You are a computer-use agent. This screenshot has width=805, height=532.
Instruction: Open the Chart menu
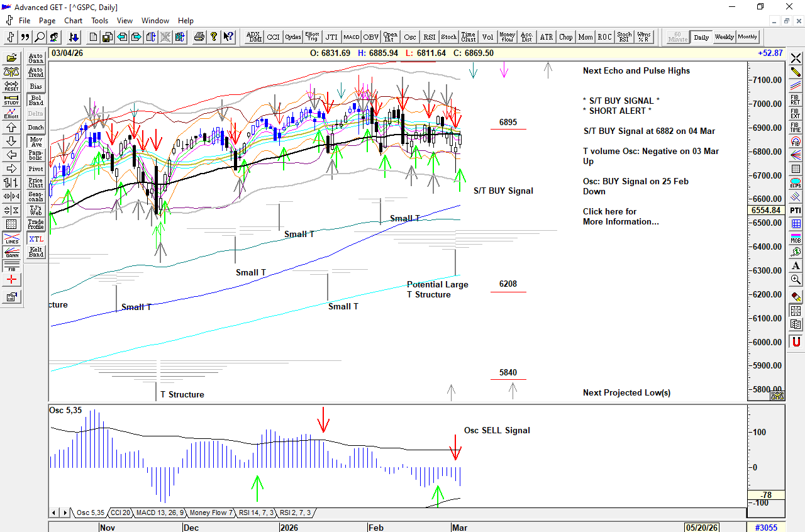[x=73, y=21]
